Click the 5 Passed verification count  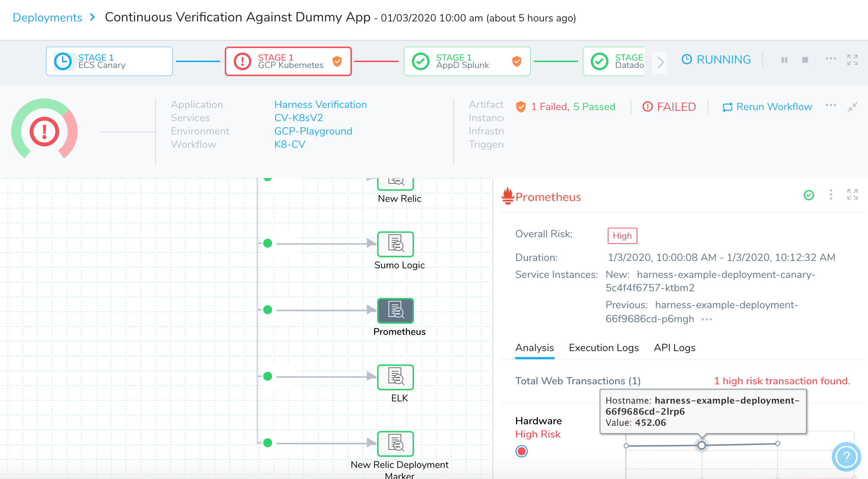click(594, 107)
